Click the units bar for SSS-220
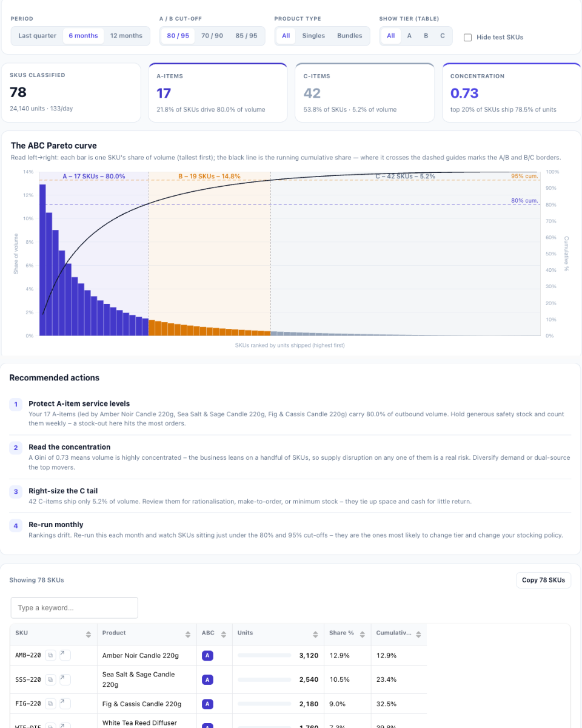Image resolution: width=582 pixels, height=728 pixels. (x=264, y=679)
